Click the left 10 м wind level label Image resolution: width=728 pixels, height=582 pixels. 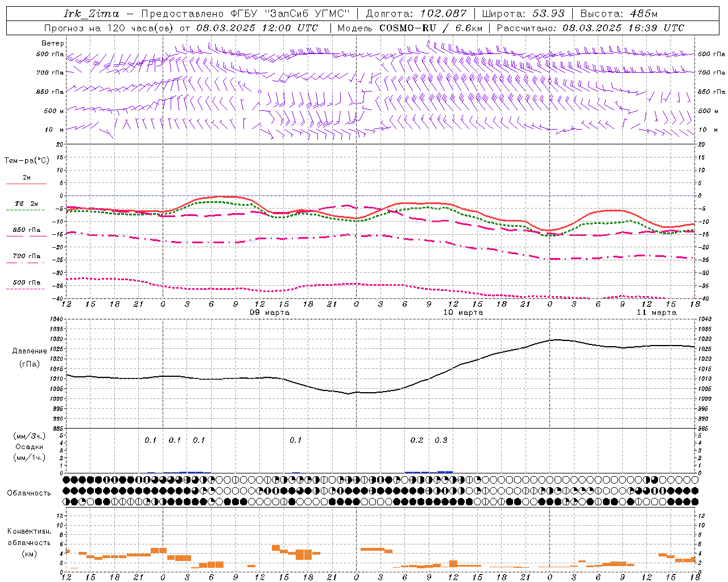55,130
